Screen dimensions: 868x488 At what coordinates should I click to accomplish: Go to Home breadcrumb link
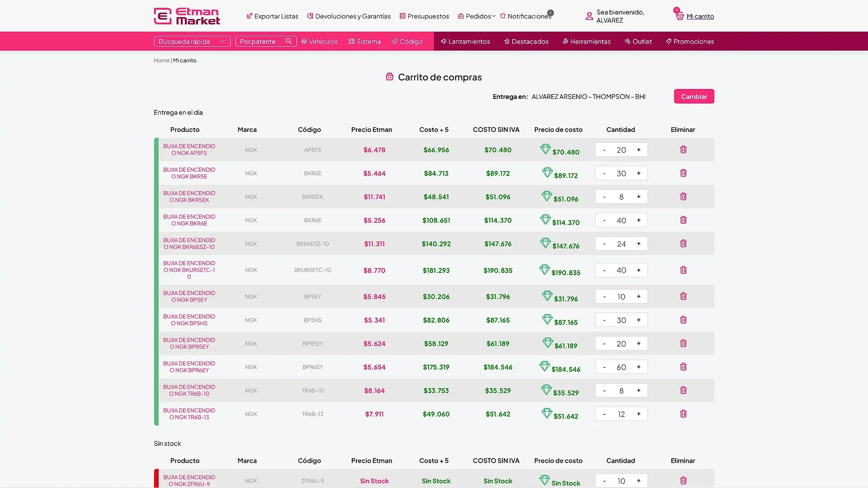[161, 61]
